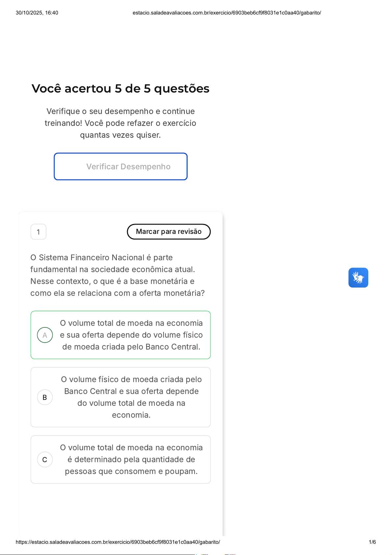Click the black line at page bottom edge
The image size is (392, 555).
(99, 554)
